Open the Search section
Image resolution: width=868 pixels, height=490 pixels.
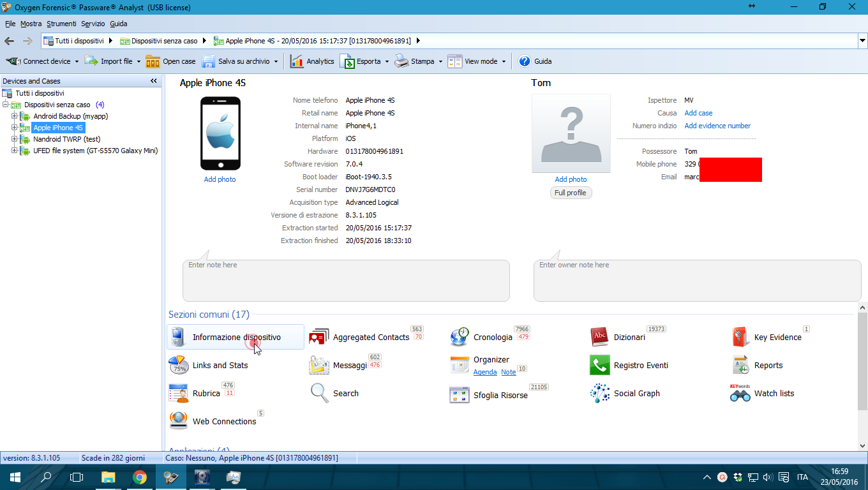tap(346, 393)
